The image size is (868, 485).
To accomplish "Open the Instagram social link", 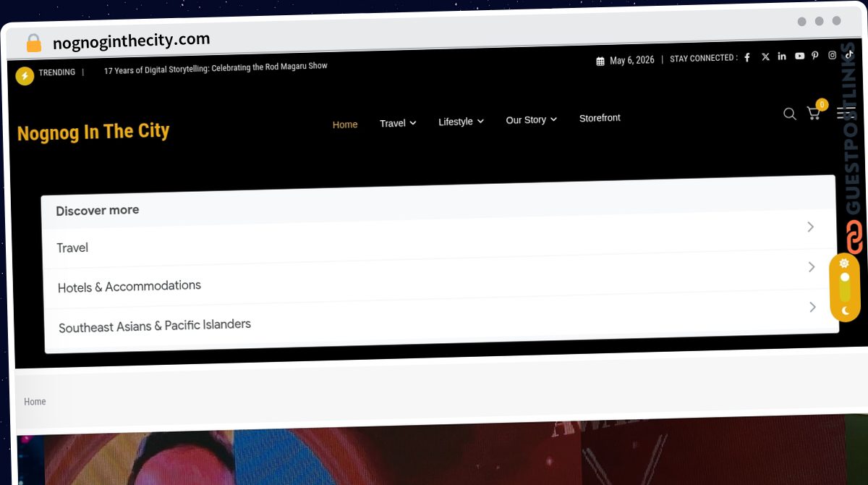I will [833, 55].
